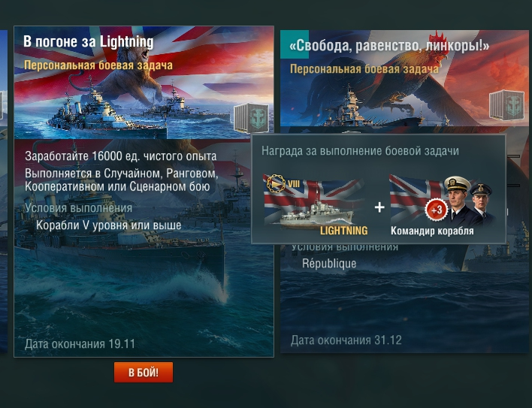Open «Свобода, равенство, линкоры!» mission title

(389, 46)
